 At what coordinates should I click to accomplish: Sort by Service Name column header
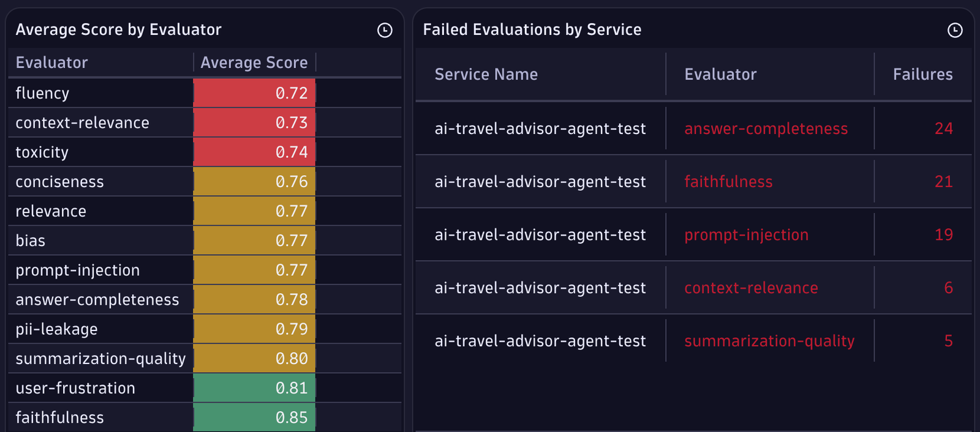(x=486, y=75)
